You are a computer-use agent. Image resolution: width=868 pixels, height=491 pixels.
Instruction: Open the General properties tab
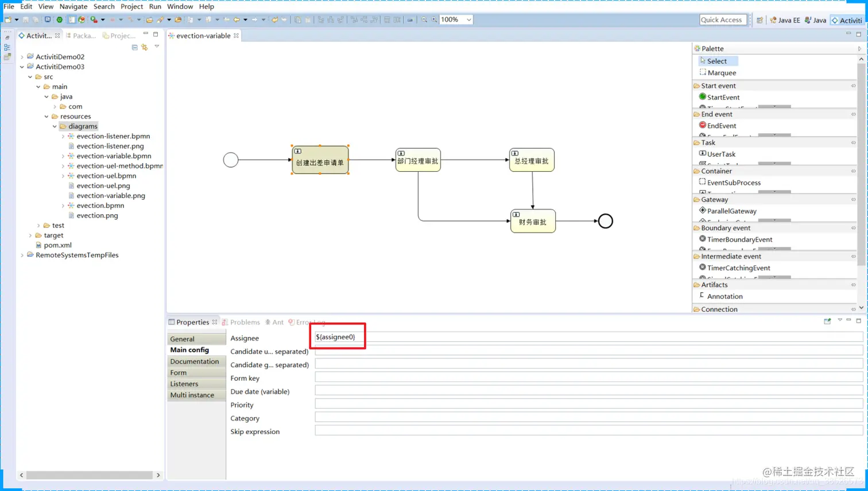(196, 339)
